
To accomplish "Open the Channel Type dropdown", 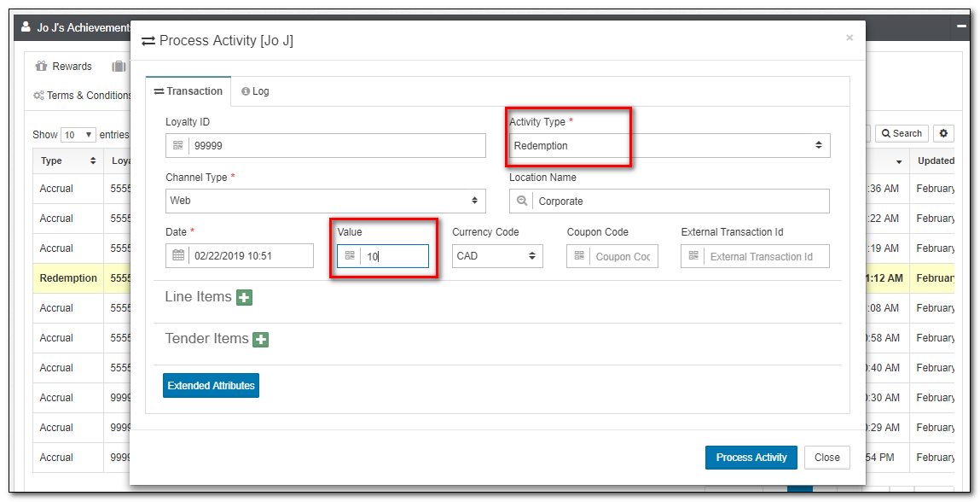I will click(x=325, y=201).
